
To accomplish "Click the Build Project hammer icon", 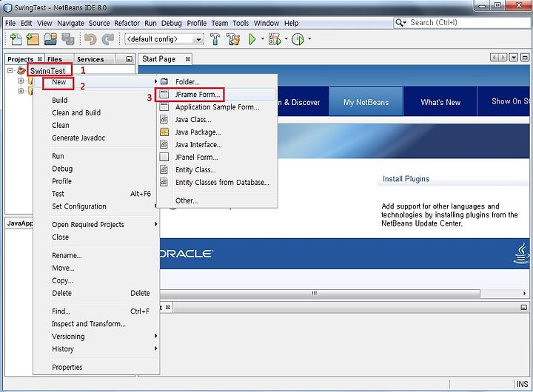I will pos(215,39).
